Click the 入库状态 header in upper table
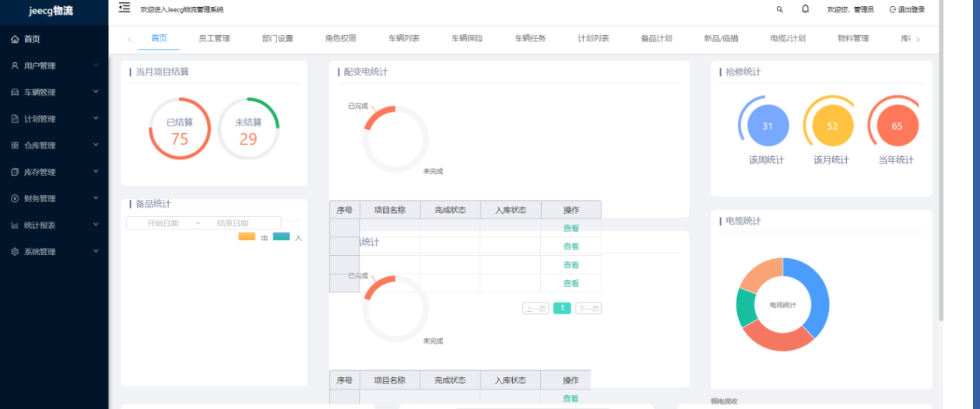 point(511,210)
